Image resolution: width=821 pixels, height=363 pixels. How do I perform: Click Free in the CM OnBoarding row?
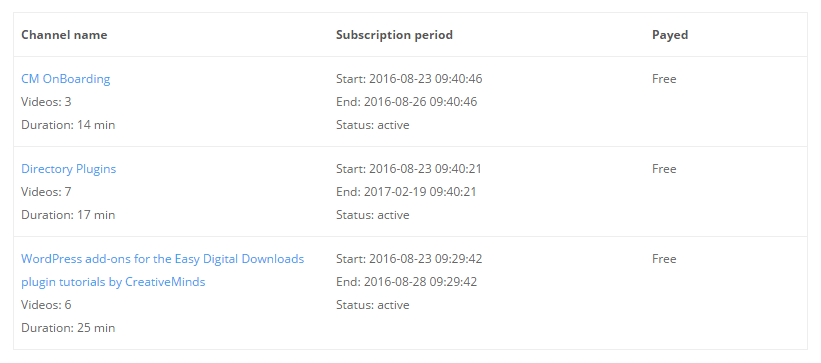(664, 79)
